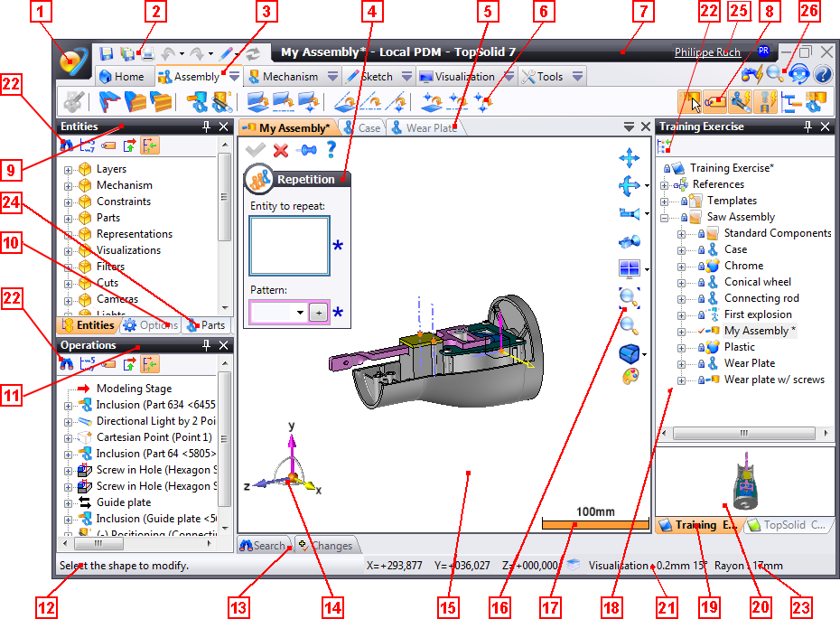Screen dimensions: 840x619
Task: Click the Entity to repeat field
Action: click(289, 245)
